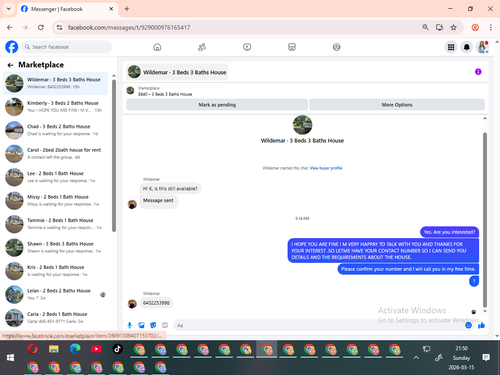Screen dimensions: 500x375
Task: Click the 'Yes. Are you interested?' message
Action: click(x=449, y=232)
